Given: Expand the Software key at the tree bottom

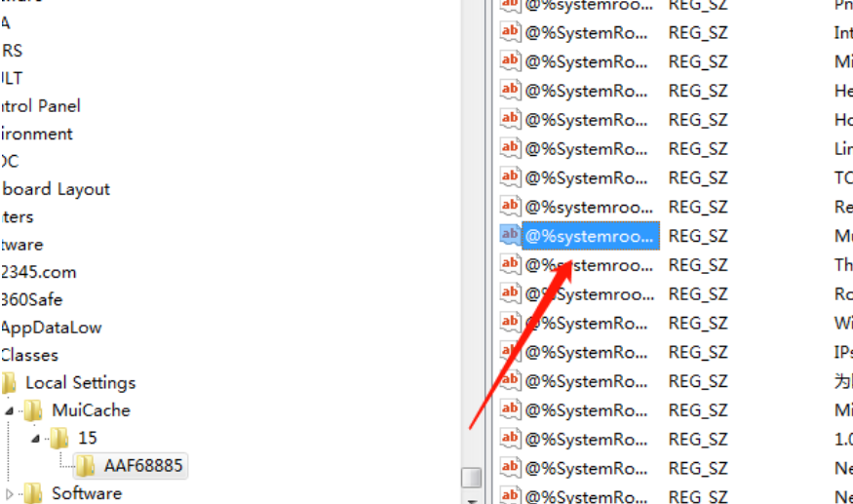Looking at the screenshot, I should 9,493.
